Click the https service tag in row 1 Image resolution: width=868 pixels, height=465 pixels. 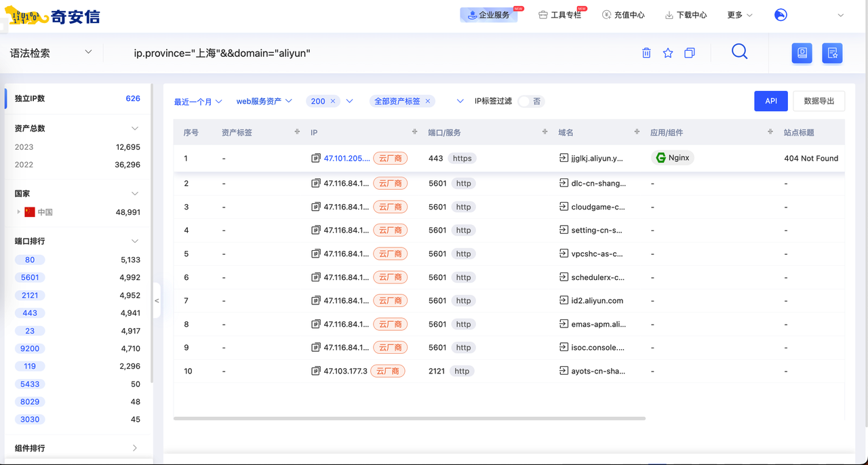point(462,158)
